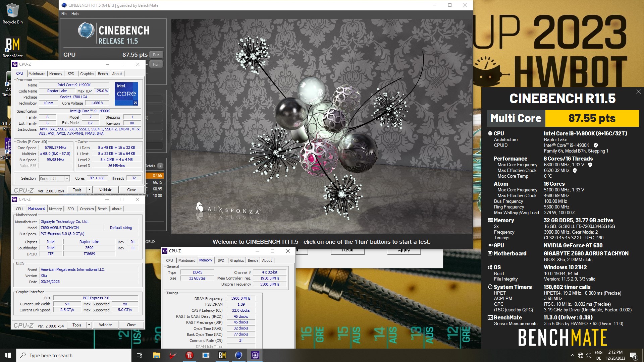644x362 pixels.
Task: Open the Recycle Bin desktop icon
Action: (12, 13)
